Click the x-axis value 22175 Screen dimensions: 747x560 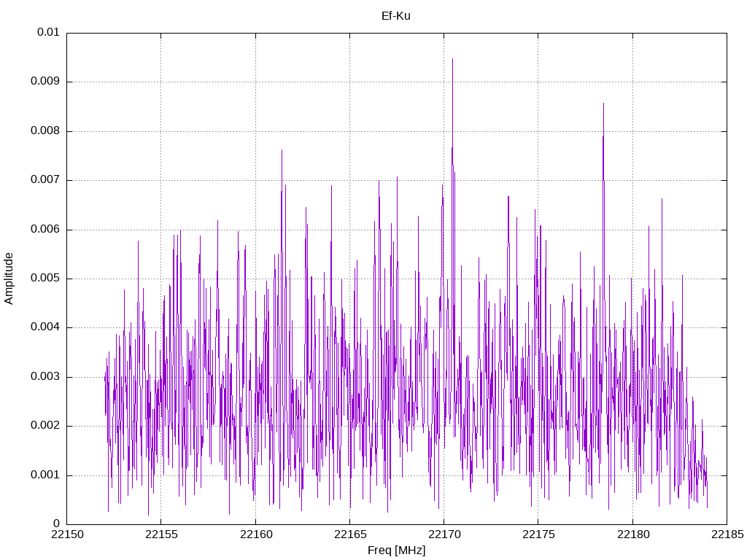[538, 534]
